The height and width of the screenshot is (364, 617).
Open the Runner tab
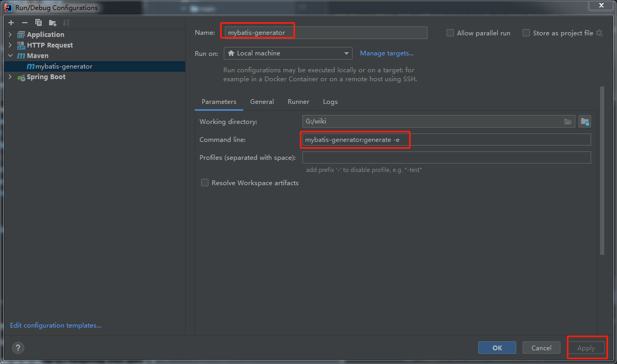298,102
